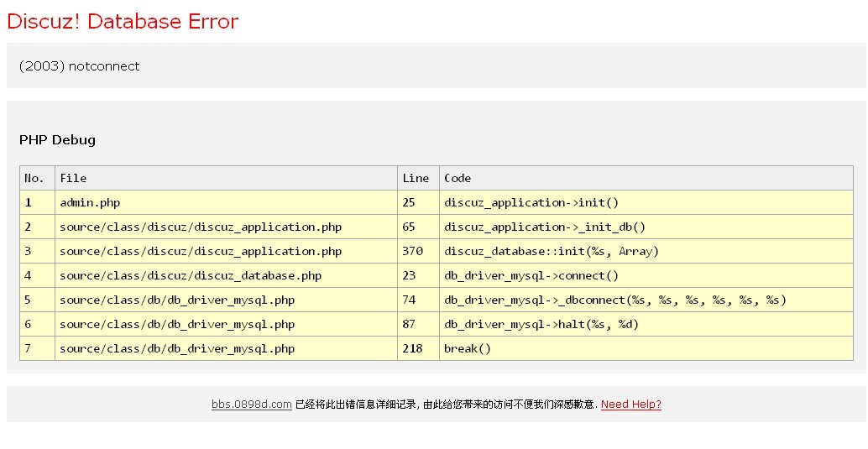Click the Code column header

[646, 178]
